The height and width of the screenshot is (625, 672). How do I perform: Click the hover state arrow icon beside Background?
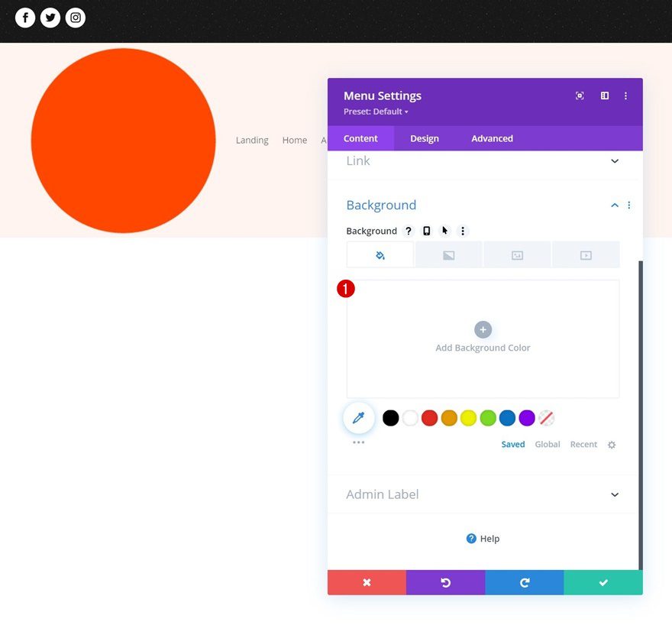pyautogui.click(x=444, y=231)
